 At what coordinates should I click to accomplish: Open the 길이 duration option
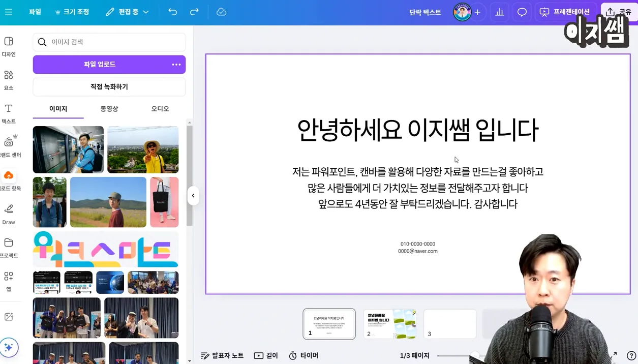(x=266, y=356)
